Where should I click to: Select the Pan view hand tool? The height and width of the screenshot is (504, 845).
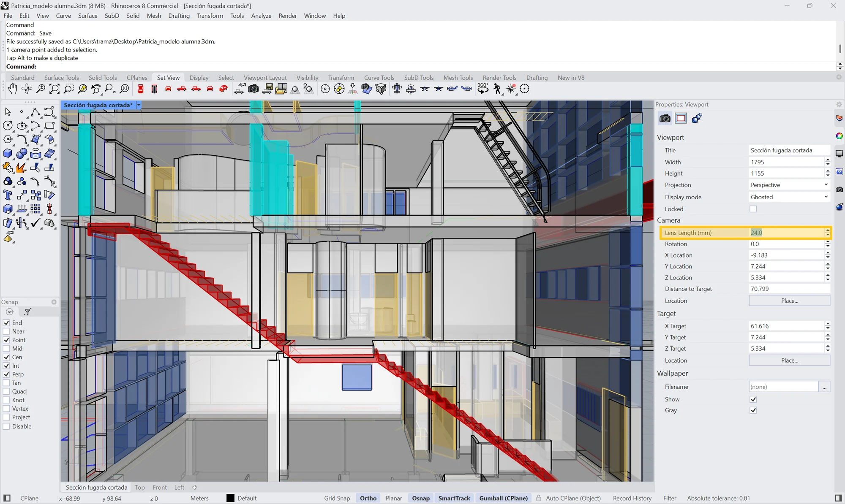(13, 89)
